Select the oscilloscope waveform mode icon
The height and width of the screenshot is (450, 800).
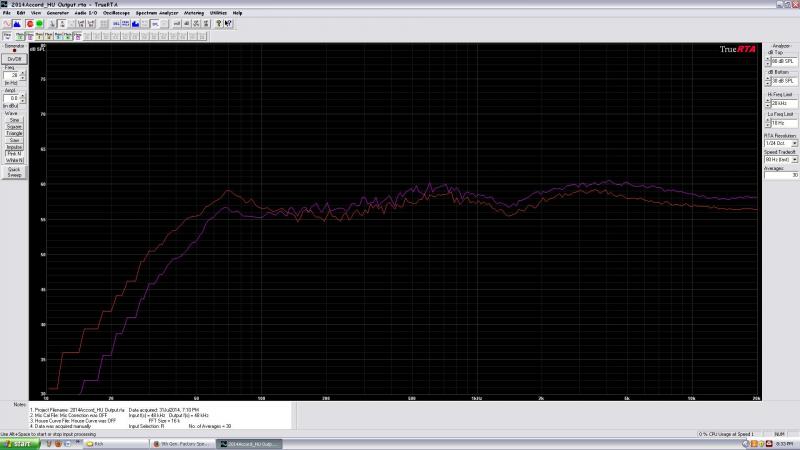pos(7,23)
